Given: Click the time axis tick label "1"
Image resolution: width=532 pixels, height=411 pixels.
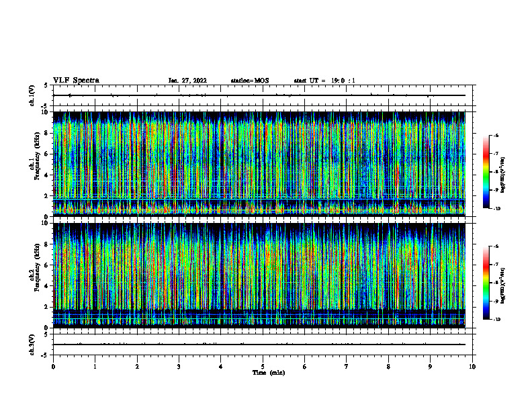Looking at the screenshot, I should click(95, 367).
